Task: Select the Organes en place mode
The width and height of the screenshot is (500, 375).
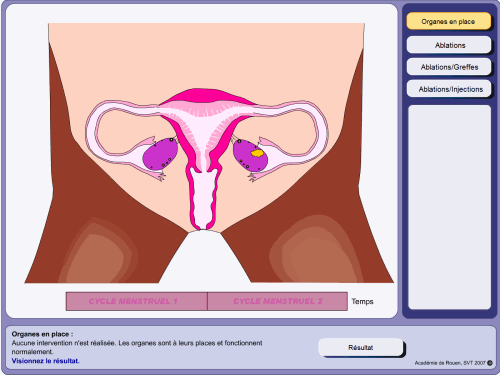Action: click(449, 21)
